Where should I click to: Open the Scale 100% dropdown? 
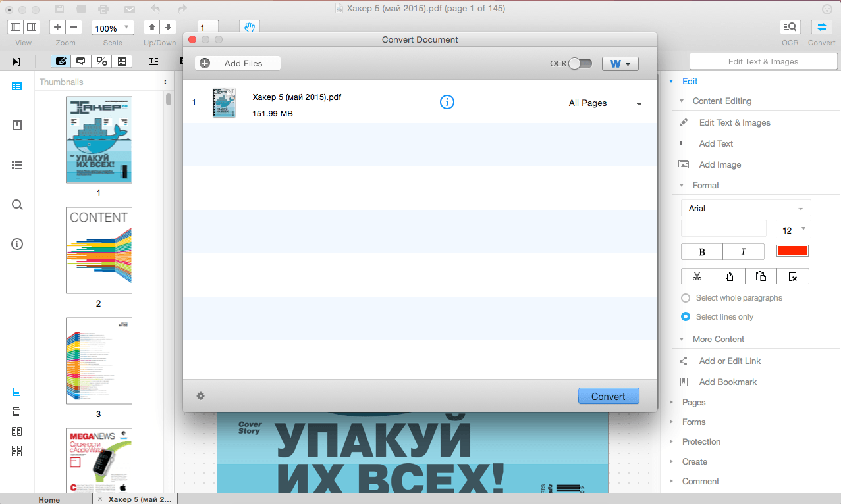(x=113, y=28)
